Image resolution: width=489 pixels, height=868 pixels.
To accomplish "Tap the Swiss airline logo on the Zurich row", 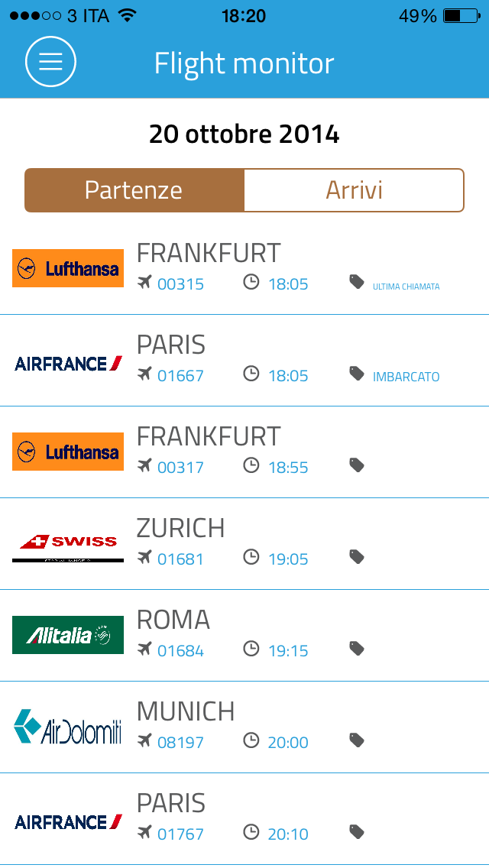I will (x=67, y=543).
